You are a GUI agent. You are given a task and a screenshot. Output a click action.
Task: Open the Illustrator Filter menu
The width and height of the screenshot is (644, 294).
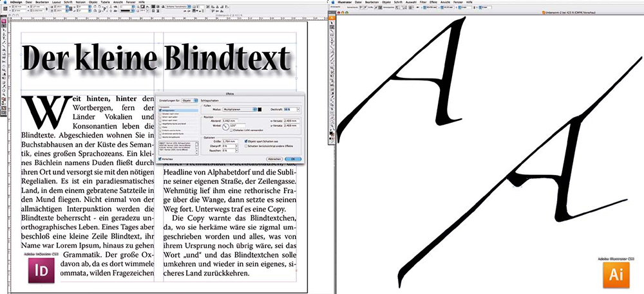click(423, 2)
